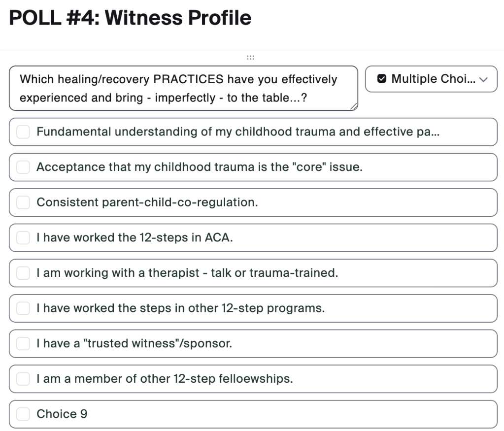The image size is (504, 431).
Task: Toggle the Choice 9 checkbox
Action: (23, 414)
